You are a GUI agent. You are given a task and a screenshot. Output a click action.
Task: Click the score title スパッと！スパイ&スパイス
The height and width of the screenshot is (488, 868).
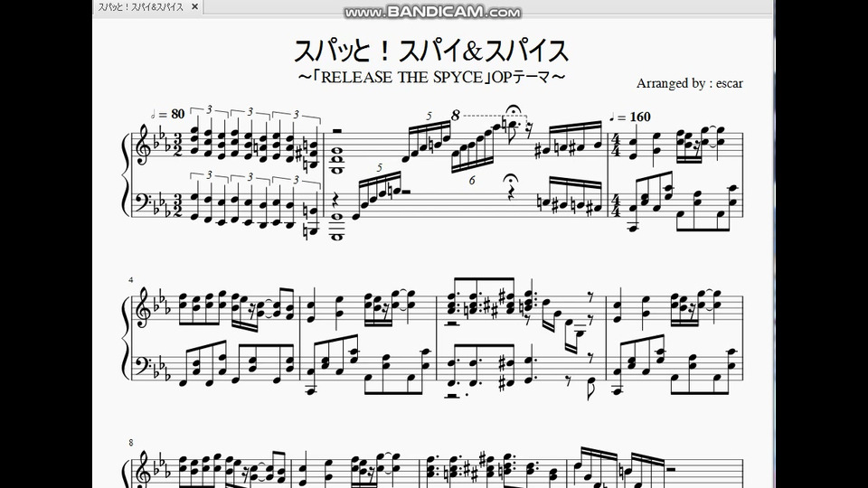[431, 51]
